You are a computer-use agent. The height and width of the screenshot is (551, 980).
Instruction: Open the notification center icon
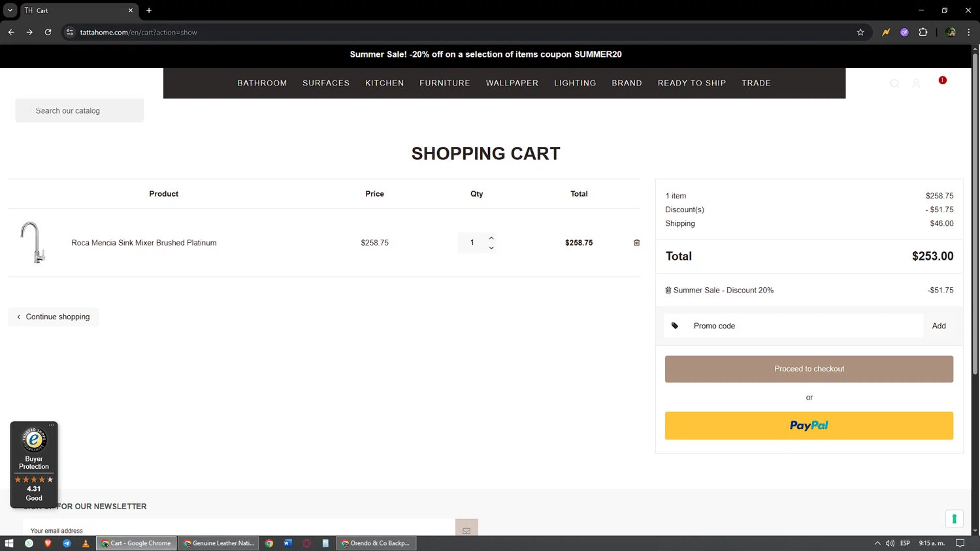click(x=960, y=543)
